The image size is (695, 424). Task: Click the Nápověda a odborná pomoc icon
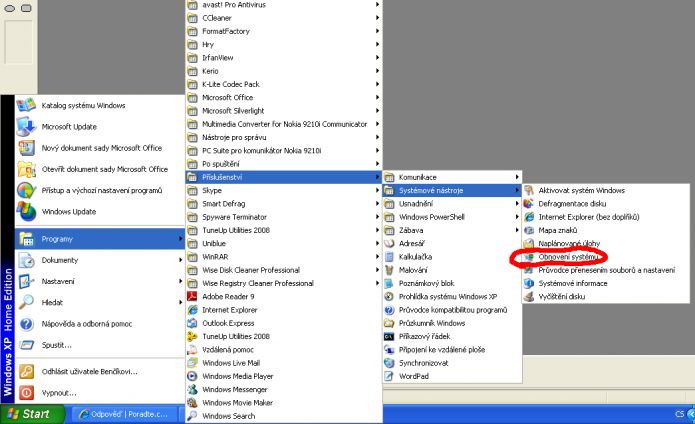tap(26, 324)
